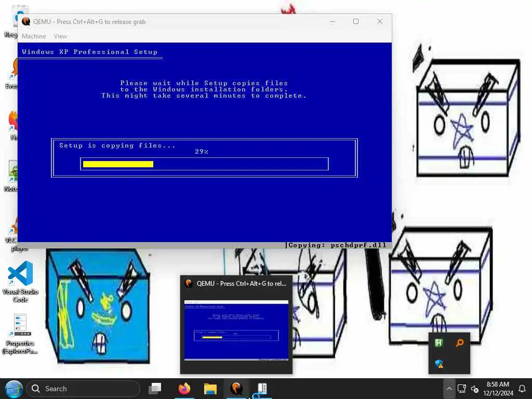Collapse the hidden tray icons chevron
Image resolution: width=532 pixels, height=399 pixels.
[449, 389]
